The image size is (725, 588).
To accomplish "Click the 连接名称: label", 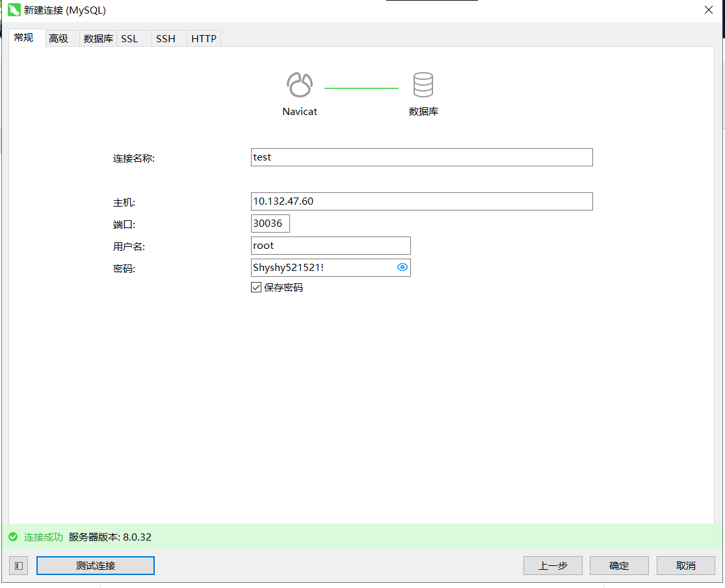I will coord(134,159).
